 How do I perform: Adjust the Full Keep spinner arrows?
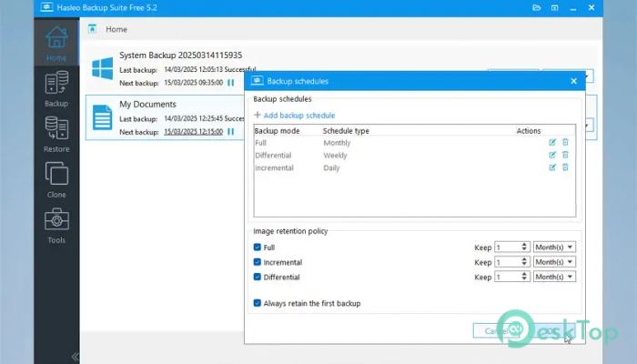524,247
